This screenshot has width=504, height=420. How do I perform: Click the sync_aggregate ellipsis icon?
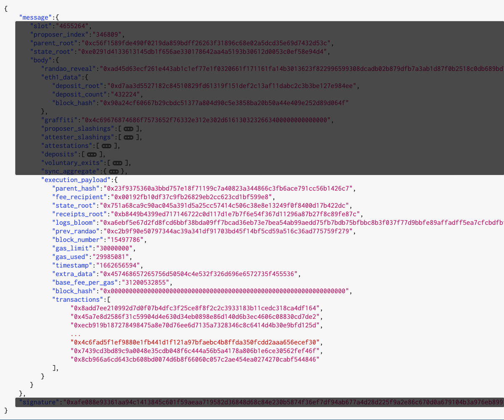[x=113, y=172]
